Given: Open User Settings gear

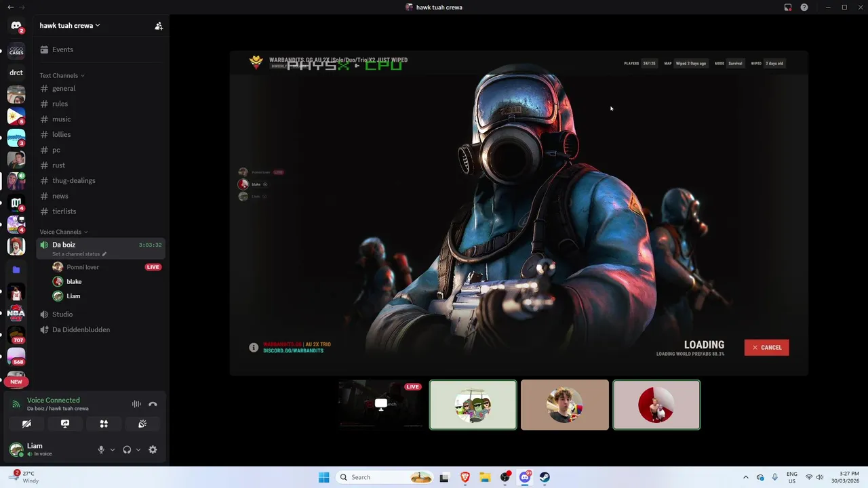Looking at the screenshot, I should click(x=153, y=449).
